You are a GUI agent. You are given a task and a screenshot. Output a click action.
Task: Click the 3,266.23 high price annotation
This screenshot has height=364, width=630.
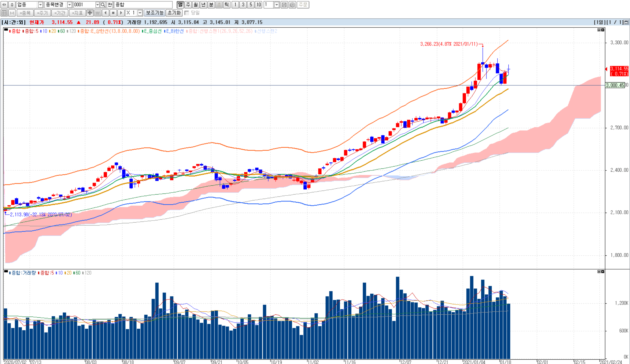pyautogui.click(x=449, y=44)
